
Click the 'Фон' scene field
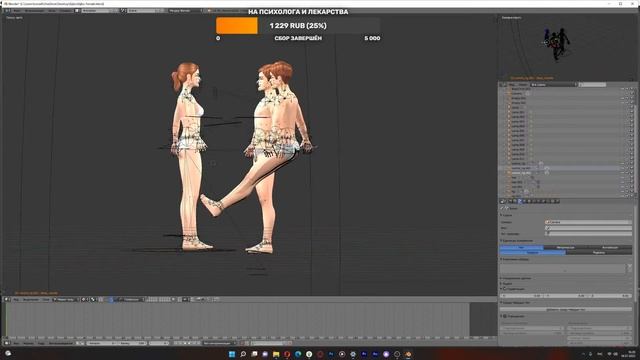coord(588,228)
